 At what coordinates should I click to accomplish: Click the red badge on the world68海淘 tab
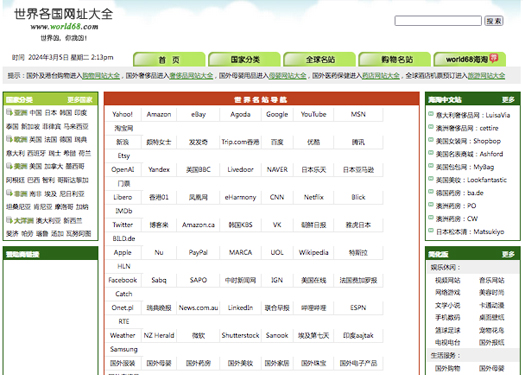click(x=494, y=58)
